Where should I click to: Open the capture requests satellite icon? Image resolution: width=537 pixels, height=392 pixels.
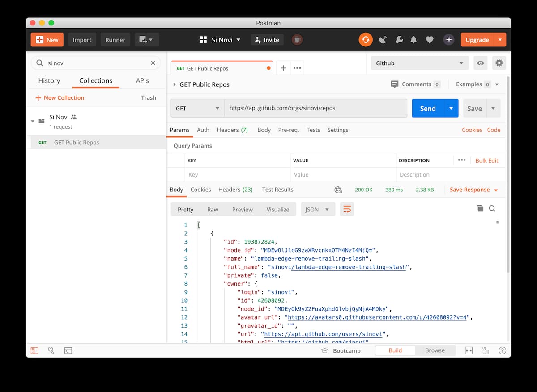(383, 40)
